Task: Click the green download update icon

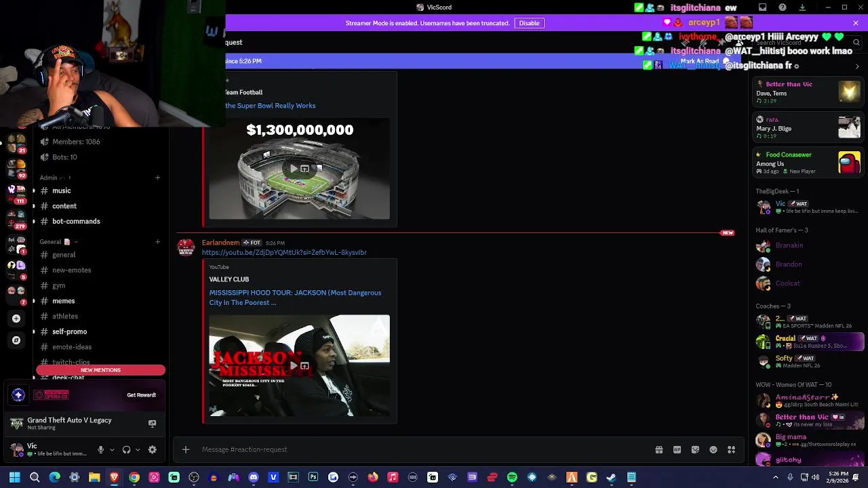Action: coord(803,7)
